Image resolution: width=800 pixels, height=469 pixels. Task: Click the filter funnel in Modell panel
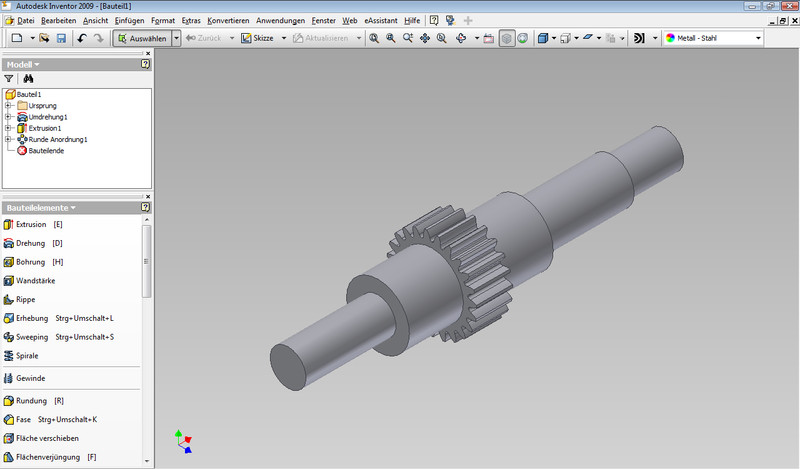coord(9,78)
